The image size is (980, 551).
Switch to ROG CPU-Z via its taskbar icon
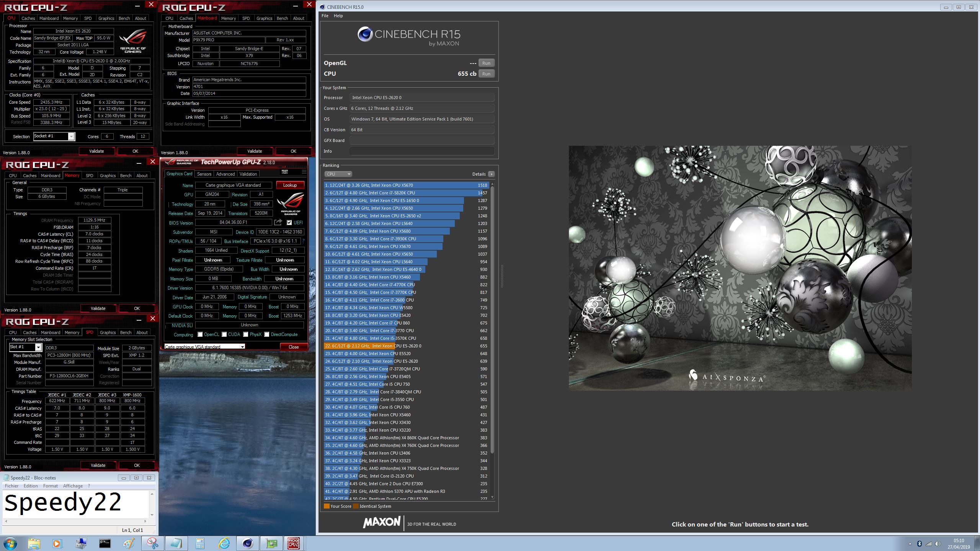point(294,543)
